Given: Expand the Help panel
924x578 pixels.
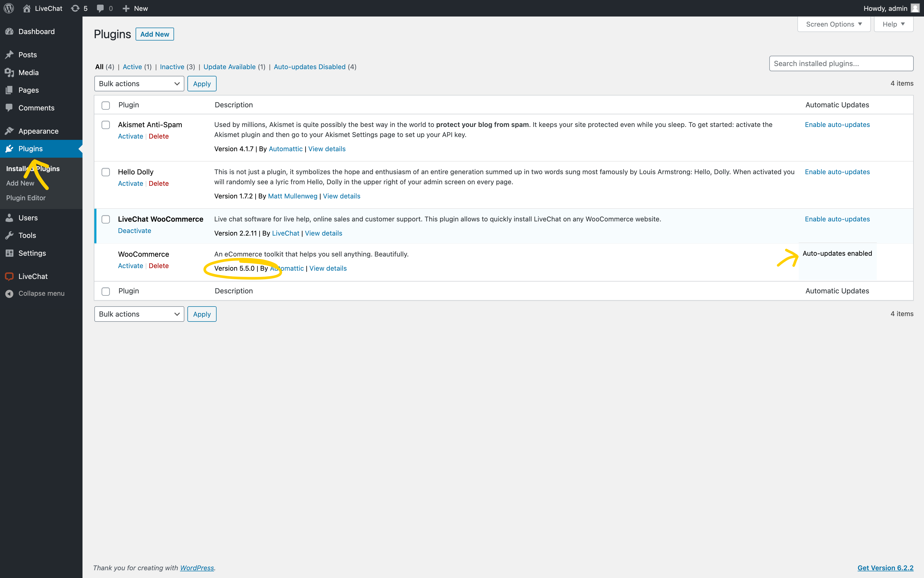Looking at the screenshot, I should [x=894, y=24].
